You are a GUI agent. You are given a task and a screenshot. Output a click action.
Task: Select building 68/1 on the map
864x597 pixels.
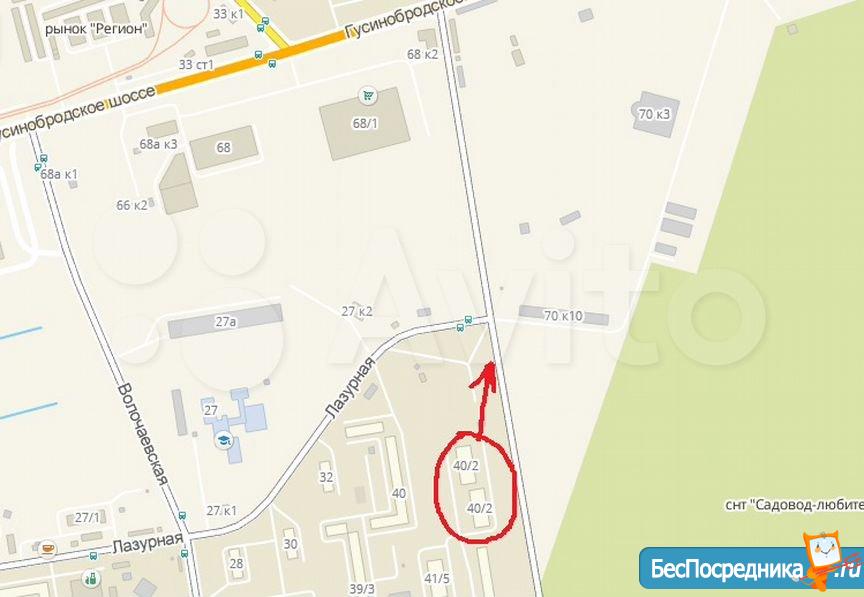365,123
